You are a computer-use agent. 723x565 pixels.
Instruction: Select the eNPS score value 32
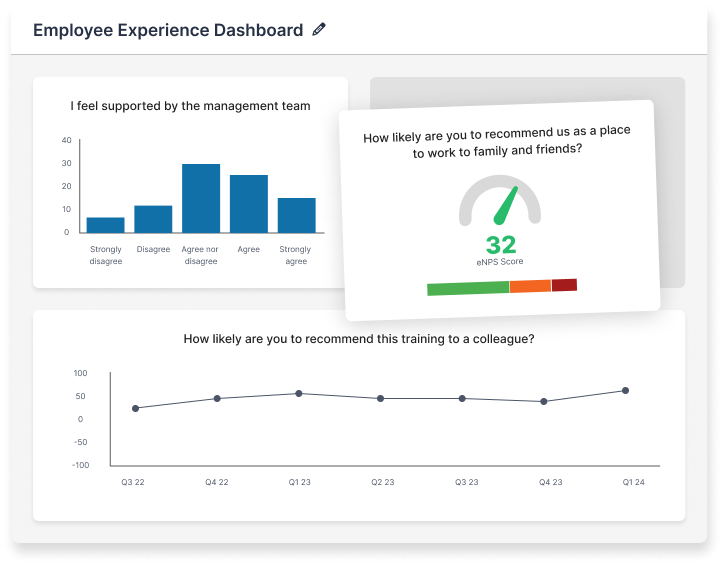click(500, 245)
